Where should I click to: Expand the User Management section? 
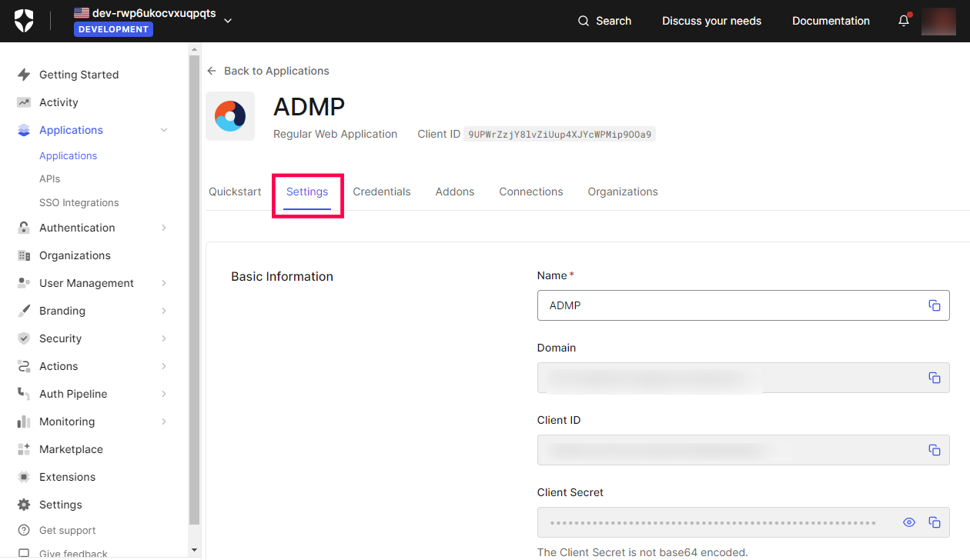click(x=164, y=283)
